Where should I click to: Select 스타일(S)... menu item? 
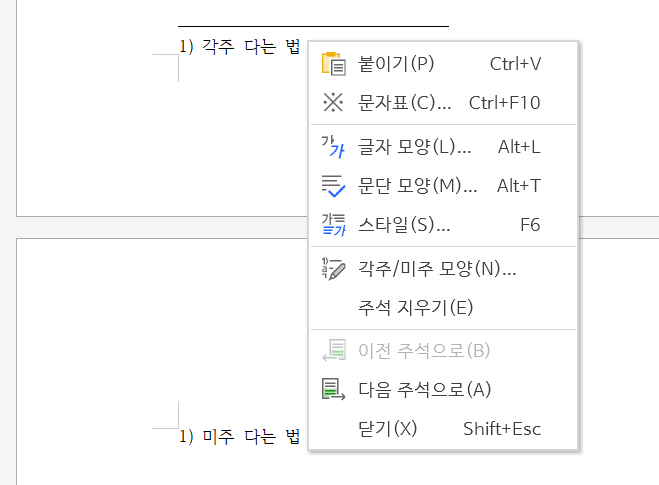click(x=443, y=224)
